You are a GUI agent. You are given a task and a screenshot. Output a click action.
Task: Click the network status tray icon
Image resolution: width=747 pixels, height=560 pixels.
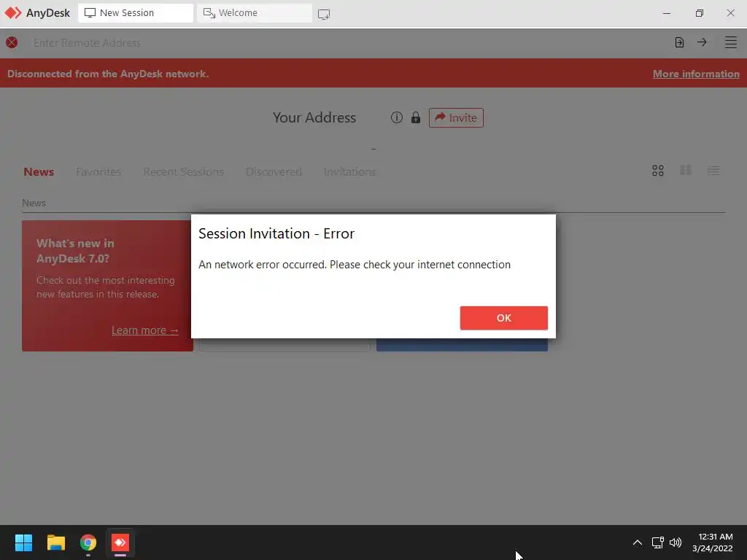pos(658,542)
